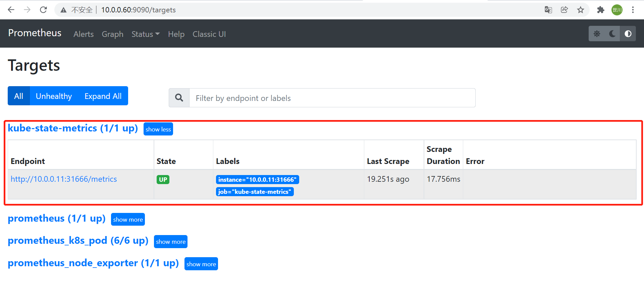Click the 19.251s ago last scrape value
The image size is (644, 282).
pos(388,179)
